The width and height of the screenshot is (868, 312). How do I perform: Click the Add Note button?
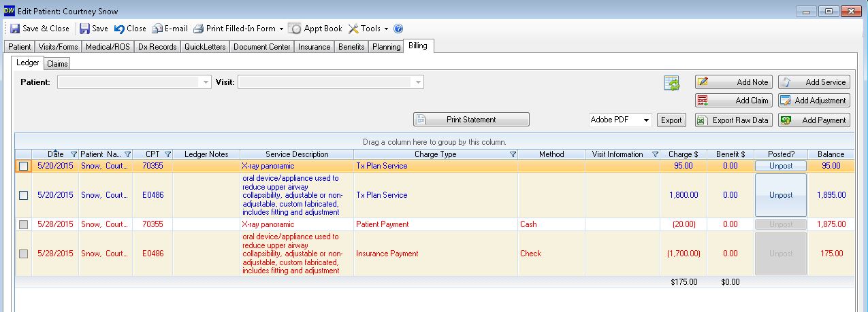pos(733,82)
